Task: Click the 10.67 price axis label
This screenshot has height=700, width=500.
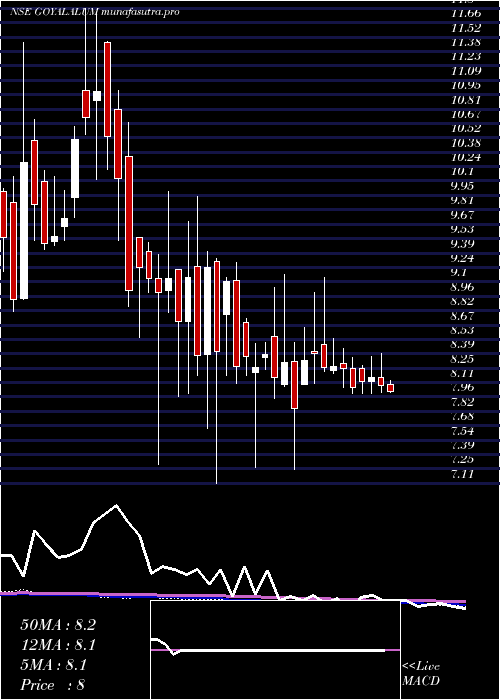Action: 466,114
